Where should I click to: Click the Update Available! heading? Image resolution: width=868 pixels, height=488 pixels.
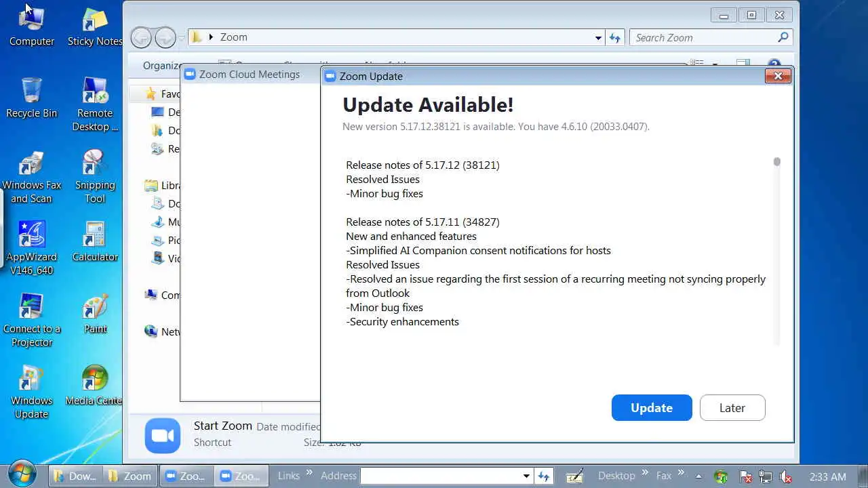[428, 104]
